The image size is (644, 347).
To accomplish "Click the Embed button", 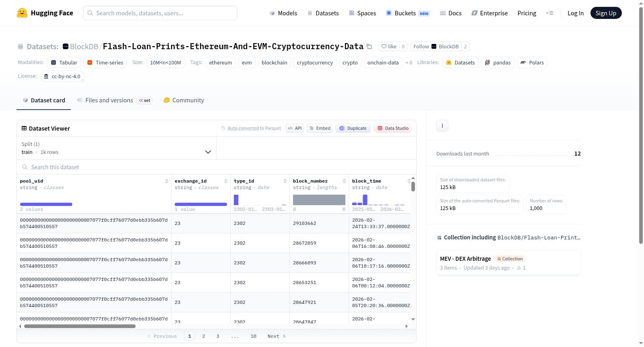I will [x=320, y=128].
